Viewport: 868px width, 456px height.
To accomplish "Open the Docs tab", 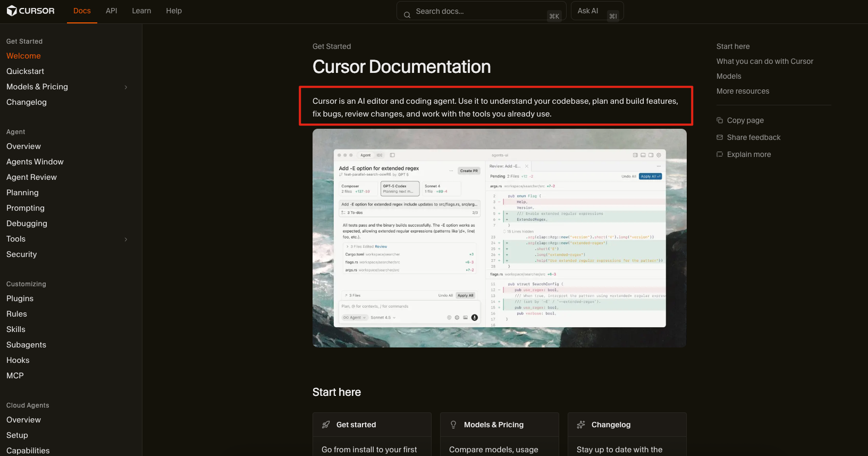I will pos(82,11).
